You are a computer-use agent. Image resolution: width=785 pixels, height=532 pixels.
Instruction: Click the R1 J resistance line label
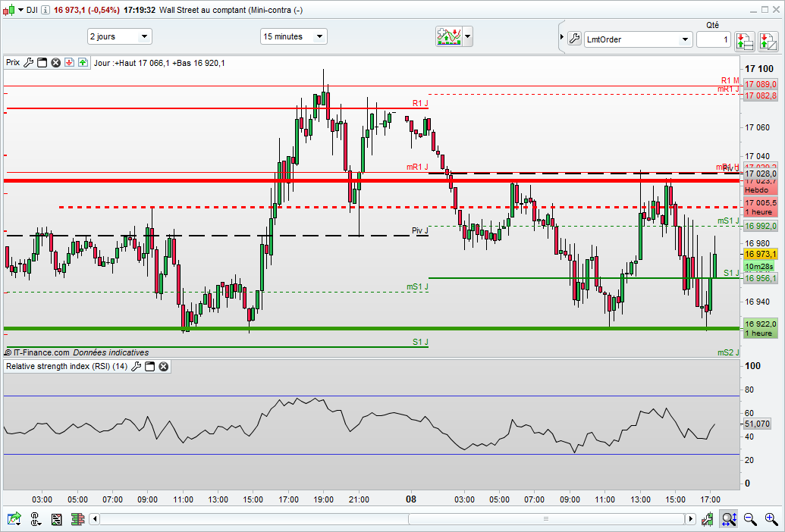[x=420, y=104]
